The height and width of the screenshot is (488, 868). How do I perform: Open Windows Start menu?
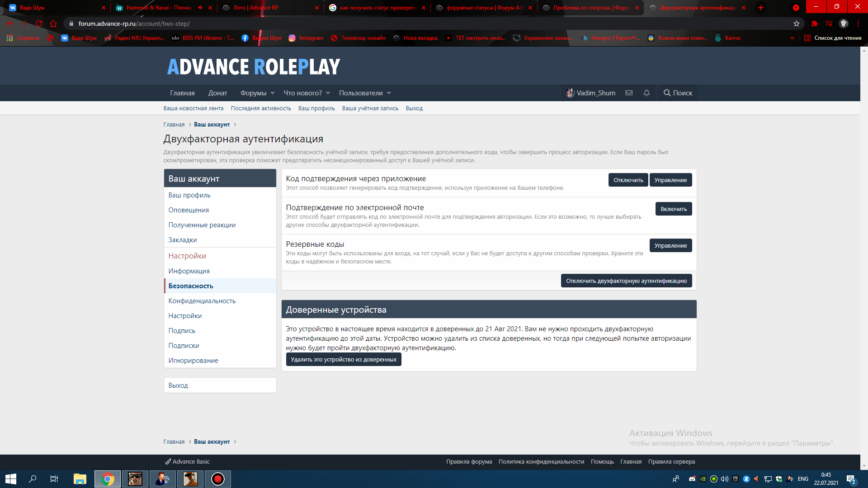(11, 479)
